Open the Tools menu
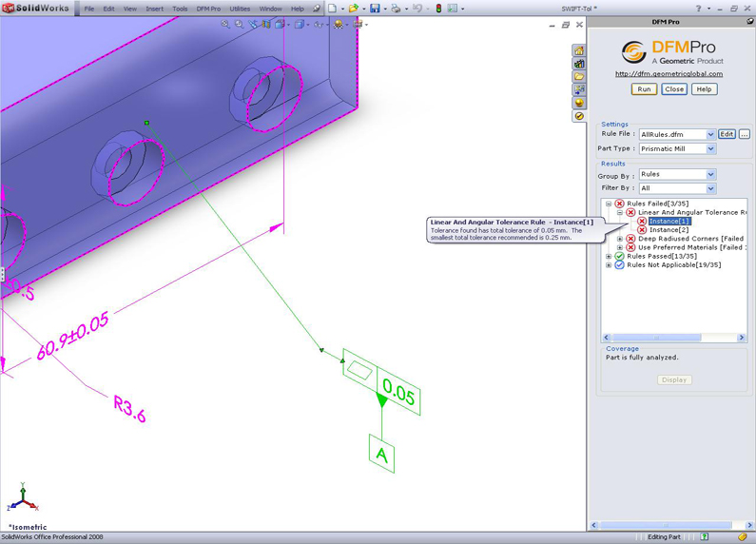Image resolution: width=756 pixels, height=544 pixels. click(180, 9)
